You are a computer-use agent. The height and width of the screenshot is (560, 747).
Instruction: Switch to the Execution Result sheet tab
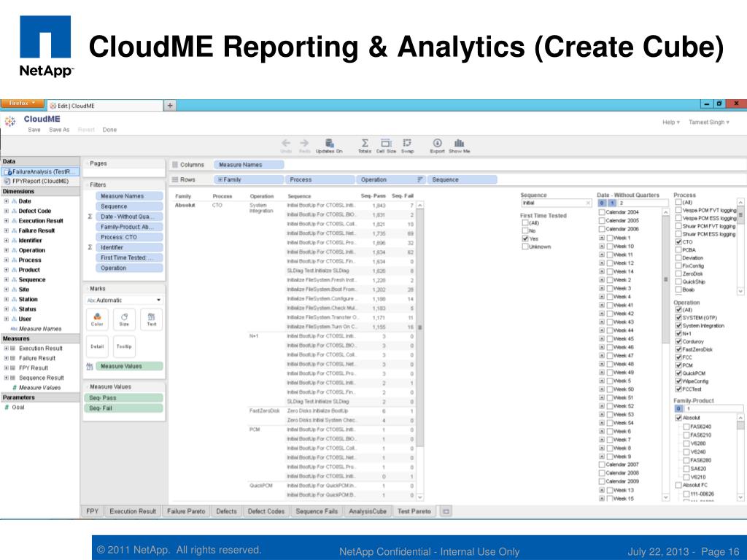133,511
